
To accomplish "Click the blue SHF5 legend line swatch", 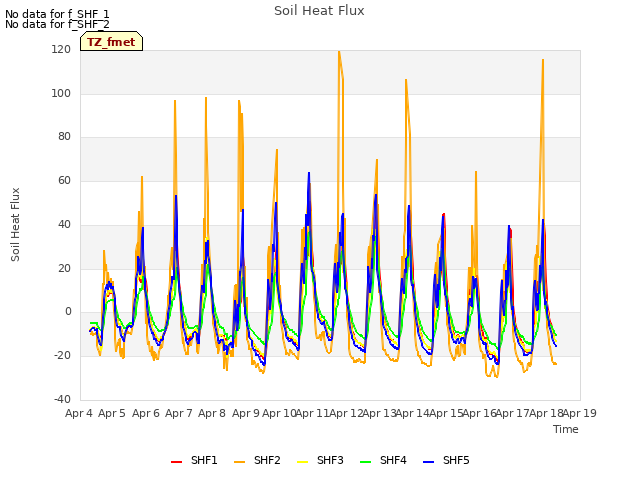I will pyautogui.click(x=429, y=462).
